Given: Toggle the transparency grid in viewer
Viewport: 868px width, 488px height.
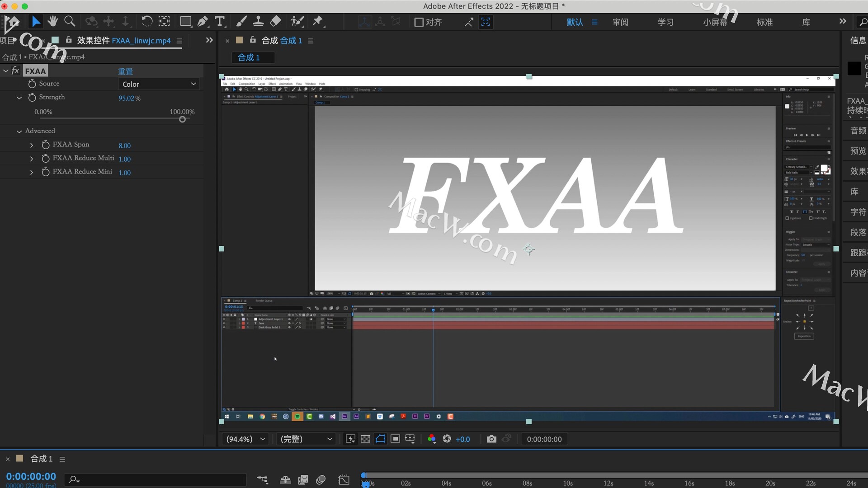Looking at the screenshot, I should point(365,439).
